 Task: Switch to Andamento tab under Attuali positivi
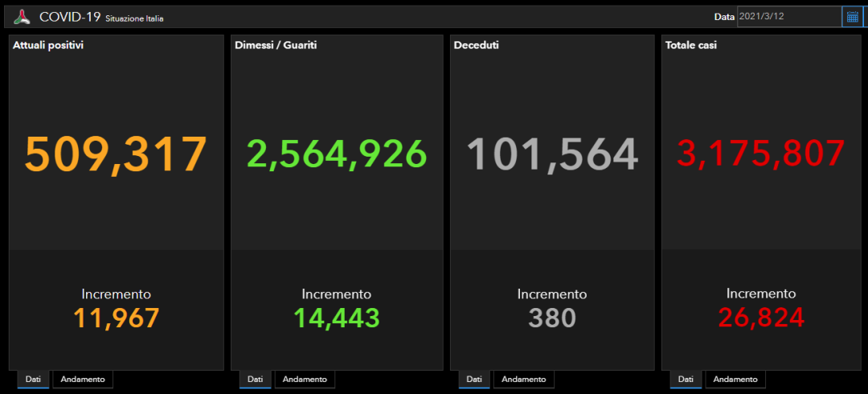tap(83, 380)
